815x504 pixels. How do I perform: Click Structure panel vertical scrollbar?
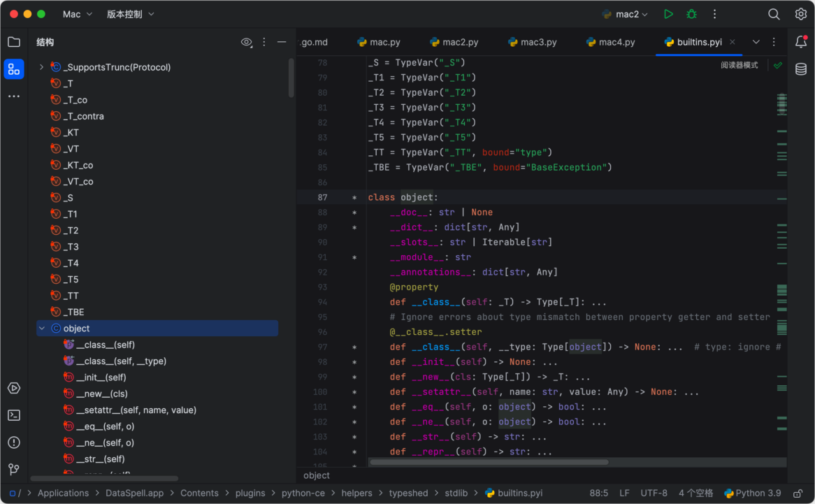click(291, 78)
